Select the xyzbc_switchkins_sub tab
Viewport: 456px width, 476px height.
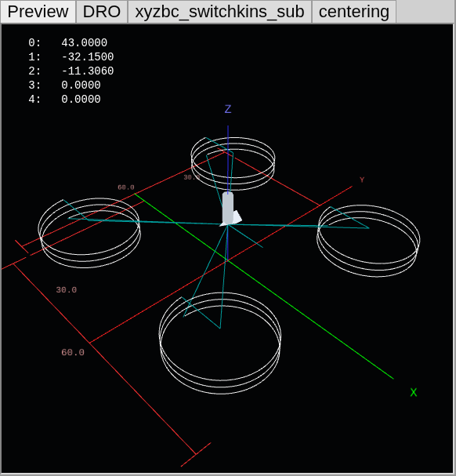pos(219,12)
